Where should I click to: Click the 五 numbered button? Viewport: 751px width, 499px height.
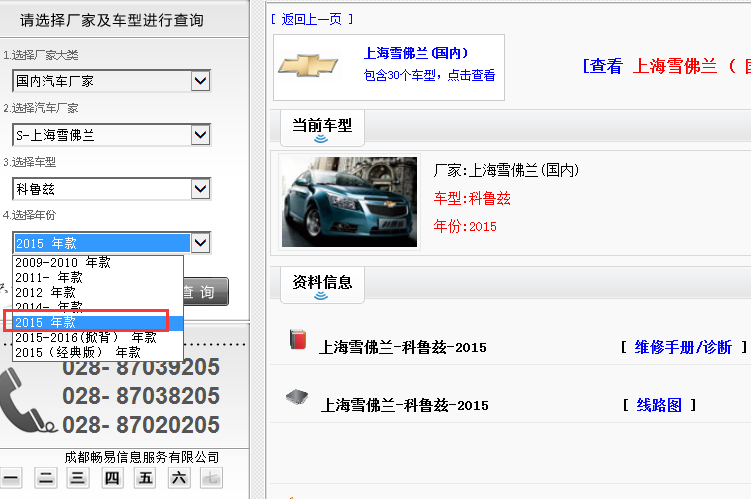click(145, 478)
